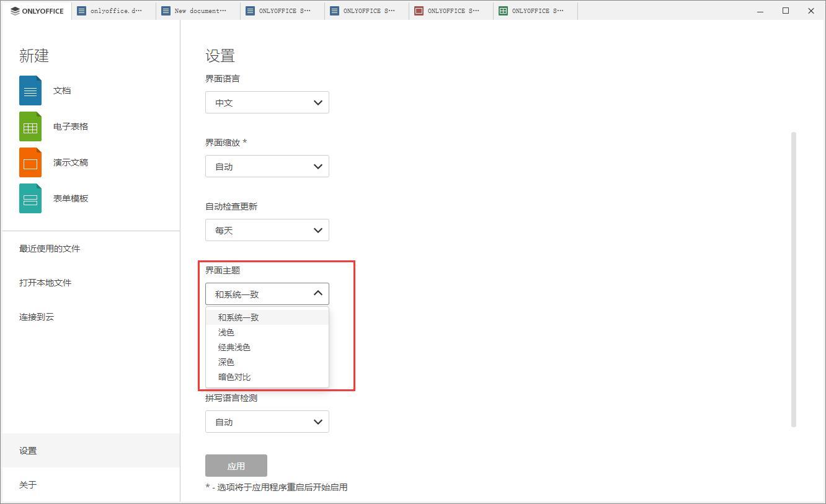Click the ONLYOFFICE logo in the top-left corner
Screen dimensions: 826x504
tap(35, 11)
